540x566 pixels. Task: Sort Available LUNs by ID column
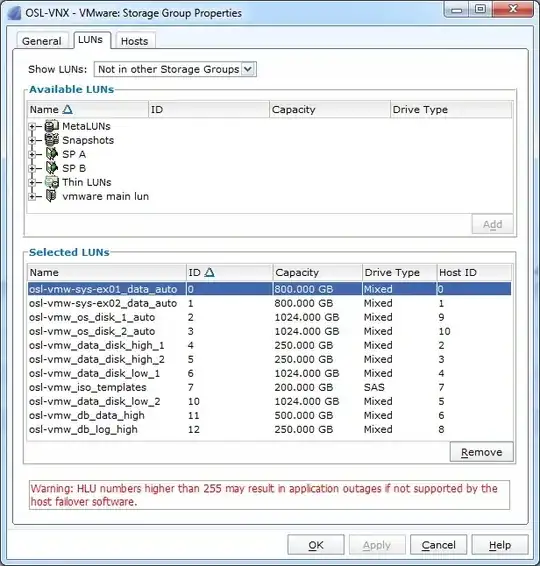click(x=209, y=109)
